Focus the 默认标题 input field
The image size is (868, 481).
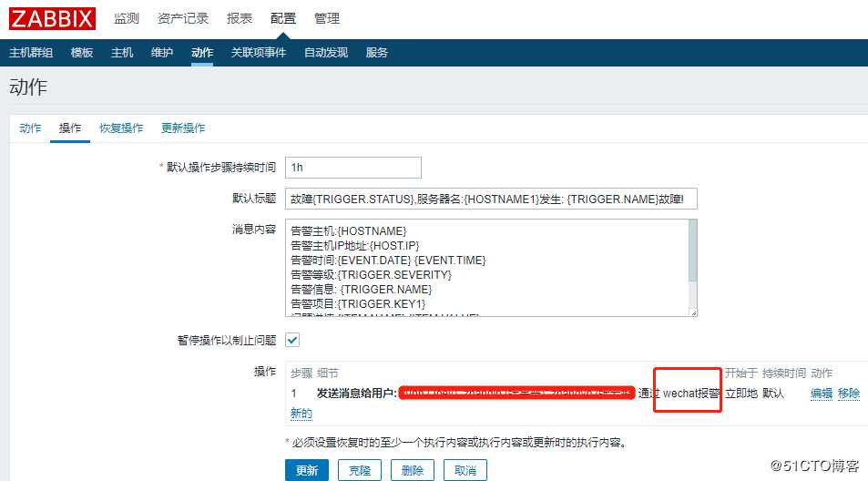[x=491, y=199]
